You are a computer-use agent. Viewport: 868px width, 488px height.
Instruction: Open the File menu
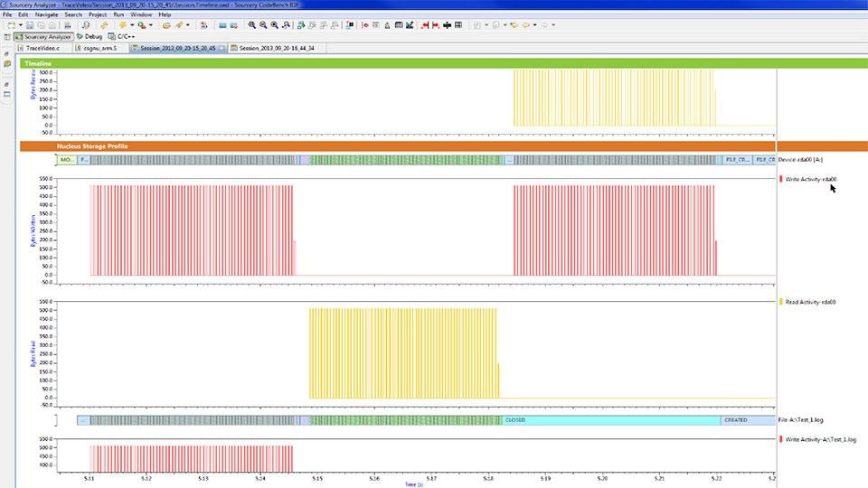click(7, 14)
